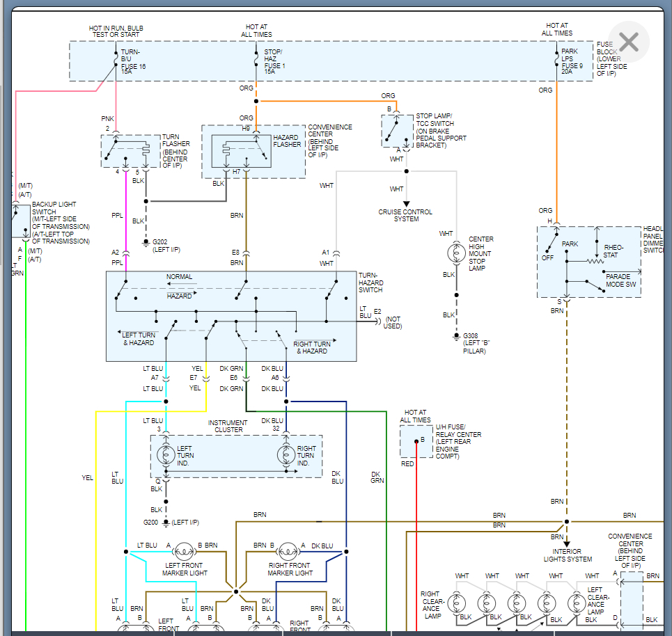Viewport: 672px width, 636px height.
Task: Click the rheostat resistor symbol
Action: (x=595, y=261)
